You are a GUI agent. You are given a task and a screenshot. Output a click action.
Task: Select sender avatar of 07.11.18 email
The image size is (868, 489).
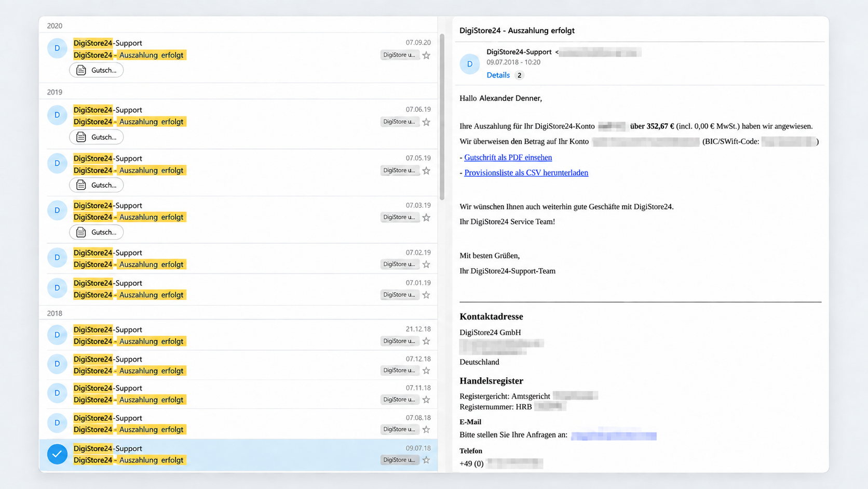pos(57,393)
